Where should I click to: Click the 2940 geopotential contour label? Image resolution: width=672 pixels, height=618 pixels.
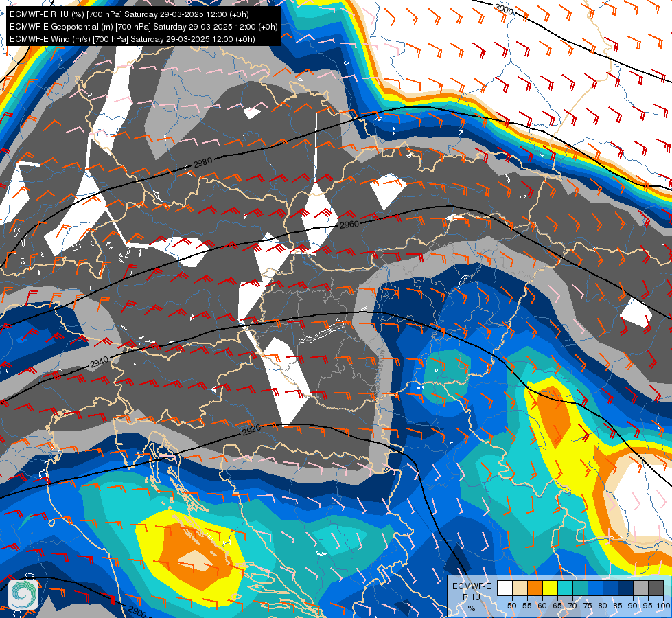tap(100, 363)
